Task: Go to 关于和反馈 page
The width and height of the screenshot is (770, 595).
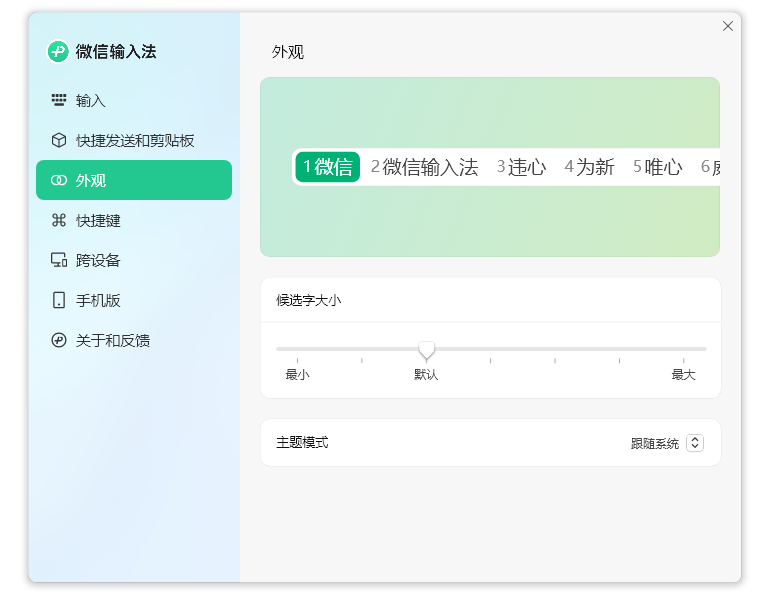Action: point(112,340)
